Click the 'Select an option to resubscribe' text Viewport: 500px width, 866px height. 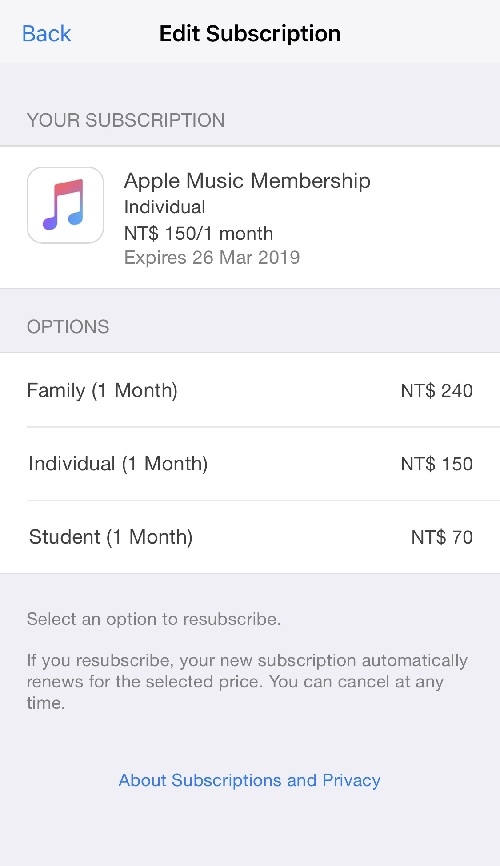click(154, 619)
